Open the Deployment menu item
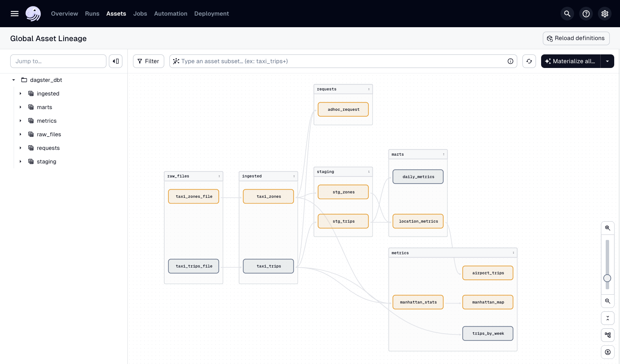The image size is (620, 364). [211, 14]
